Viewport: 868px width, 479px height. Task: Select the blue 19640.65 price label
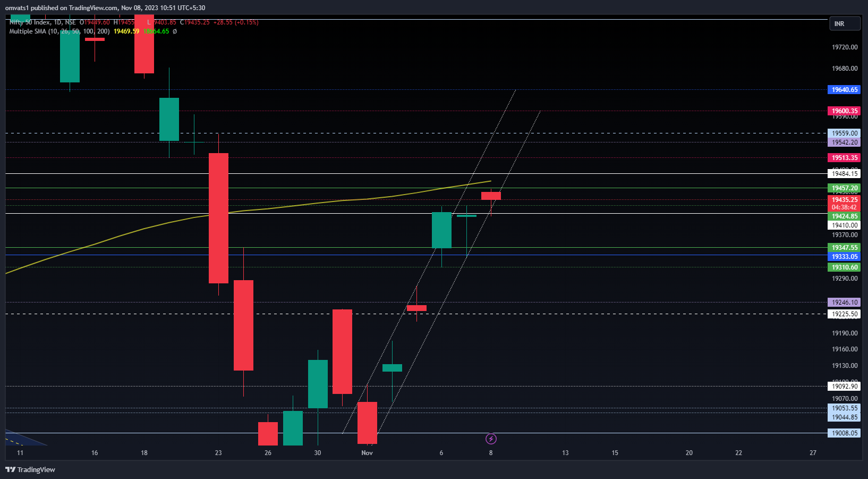coord(844,90)
